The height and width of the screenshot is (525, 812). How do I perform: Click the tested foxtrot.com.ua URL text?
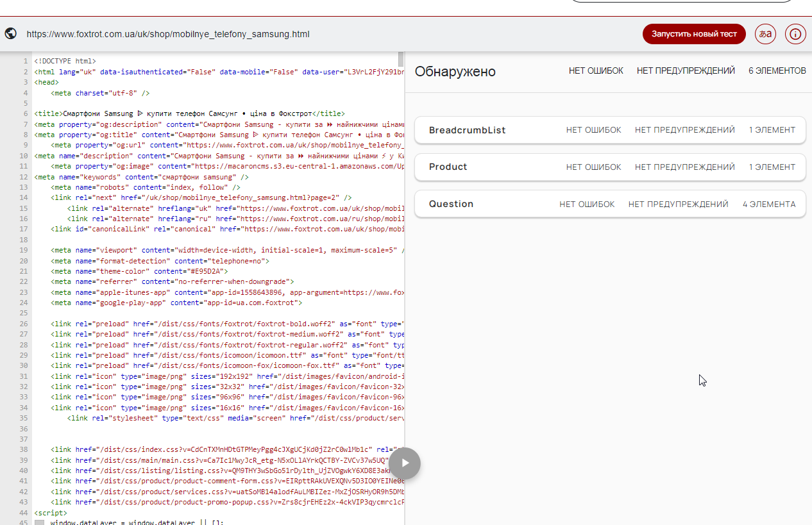168,34
